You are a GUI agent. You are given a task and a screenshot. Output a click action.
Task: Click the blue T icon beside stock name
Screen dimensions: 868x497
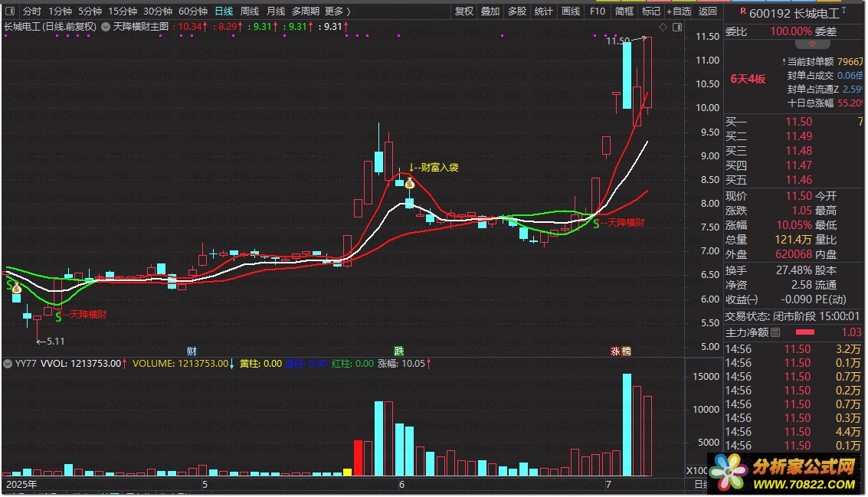tap(843, 10)
